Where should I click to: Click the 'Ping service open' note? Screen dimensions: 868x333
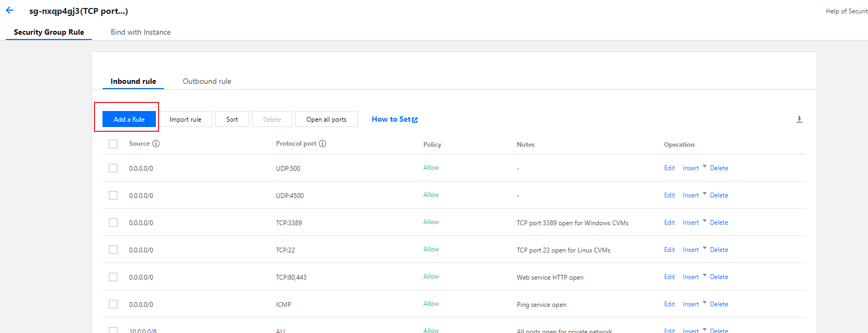click(x=541, y=305)
